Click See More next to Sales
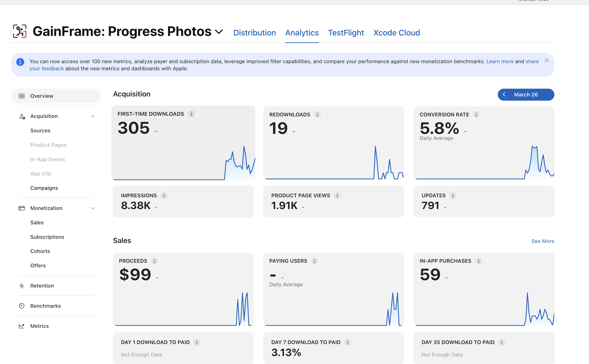 (x=543, y=241)
